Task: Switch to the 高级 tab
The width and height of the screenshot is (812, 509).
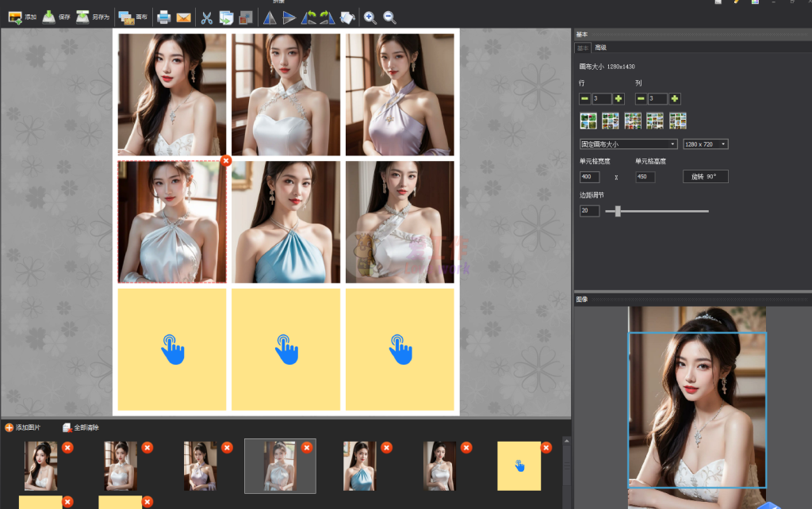Action: click(x=600, y=48)
